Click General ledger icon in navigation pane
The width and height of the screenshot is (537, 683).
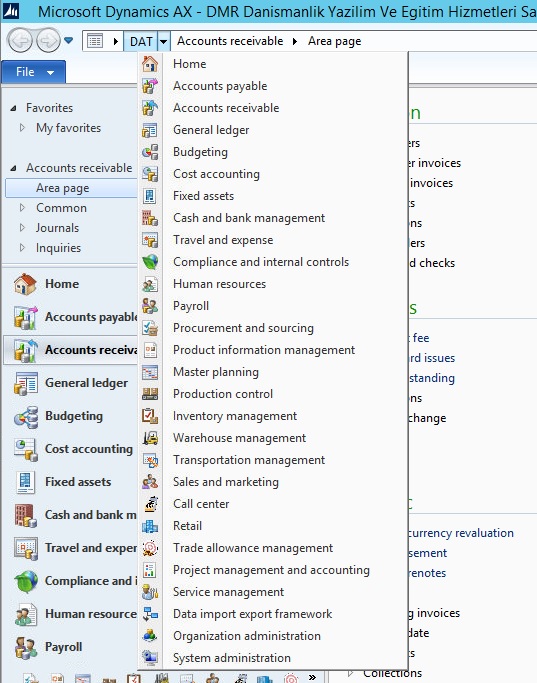(25, 383)
